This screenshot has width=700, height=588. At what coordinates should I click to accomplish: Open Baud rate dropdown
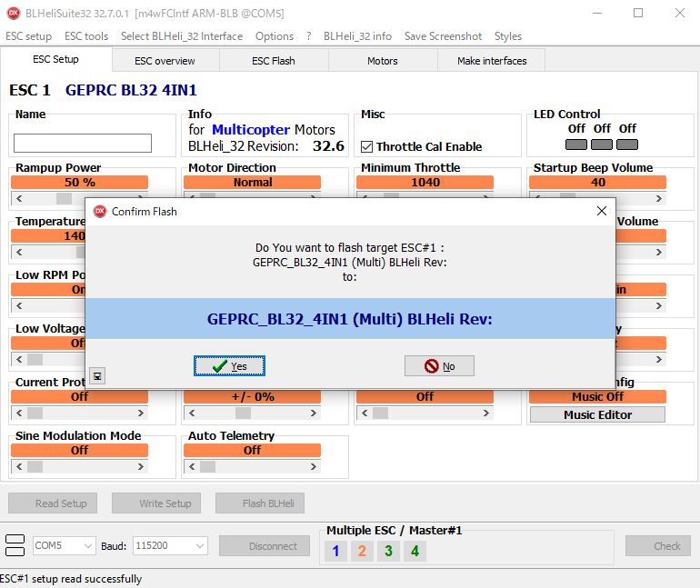click(x=200, y=545)
